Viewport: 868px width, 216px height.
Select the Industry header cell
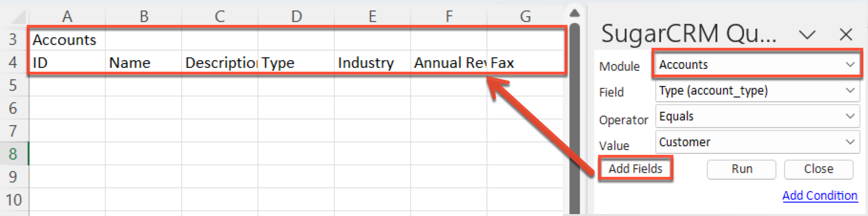tap(366, 63)
